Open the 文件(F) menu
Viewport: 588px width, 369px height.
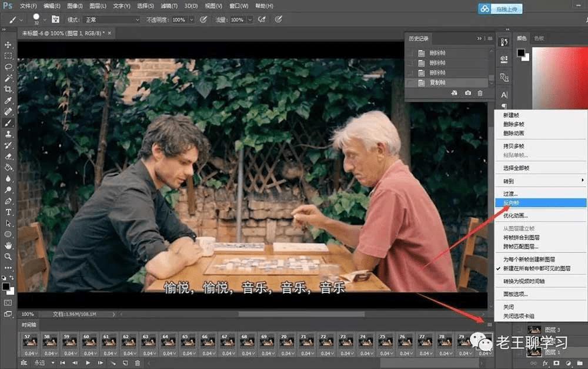click(x=28, y=6)
